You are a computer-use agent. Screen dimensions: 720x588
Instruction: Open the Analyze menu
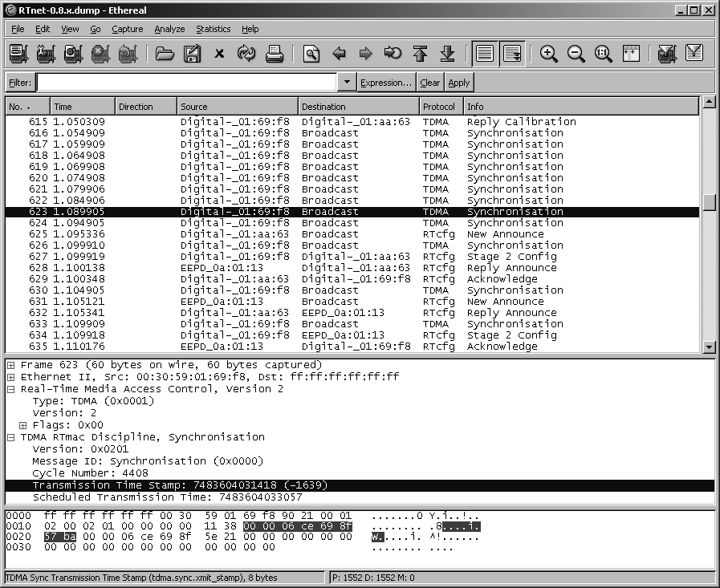click(x=169, y=29)
